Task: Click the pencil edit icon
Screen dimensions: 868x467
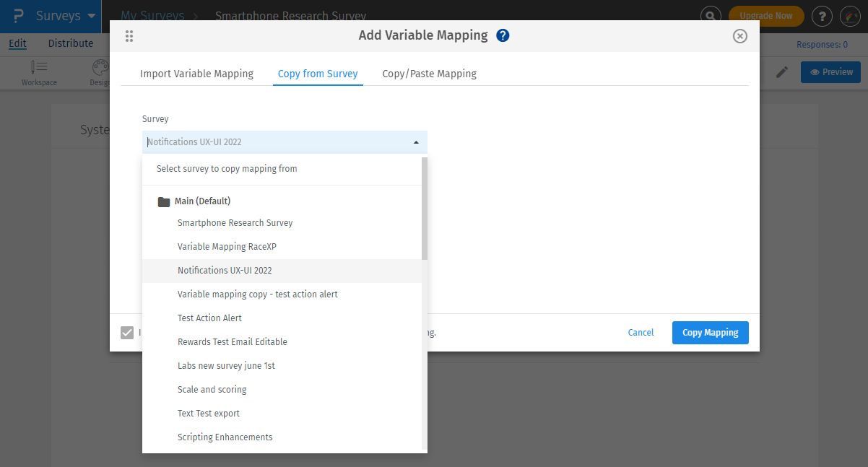Action: 782,72
